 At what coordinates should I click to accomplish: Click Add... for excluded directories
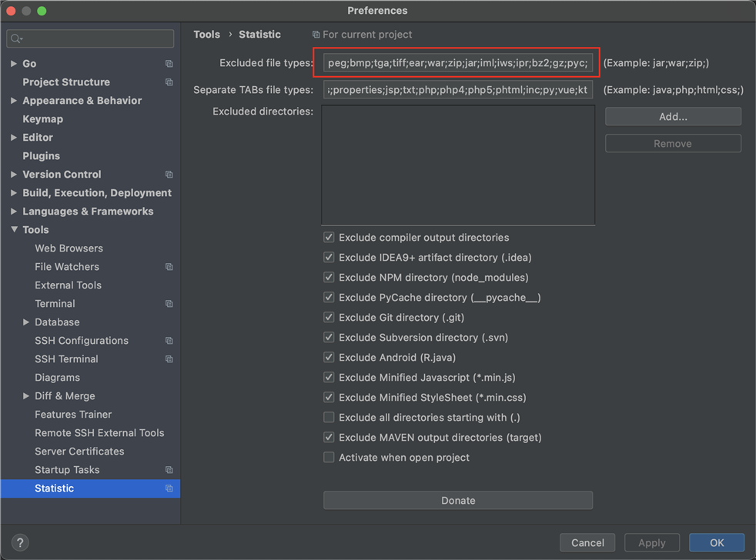tap(673, 117)
